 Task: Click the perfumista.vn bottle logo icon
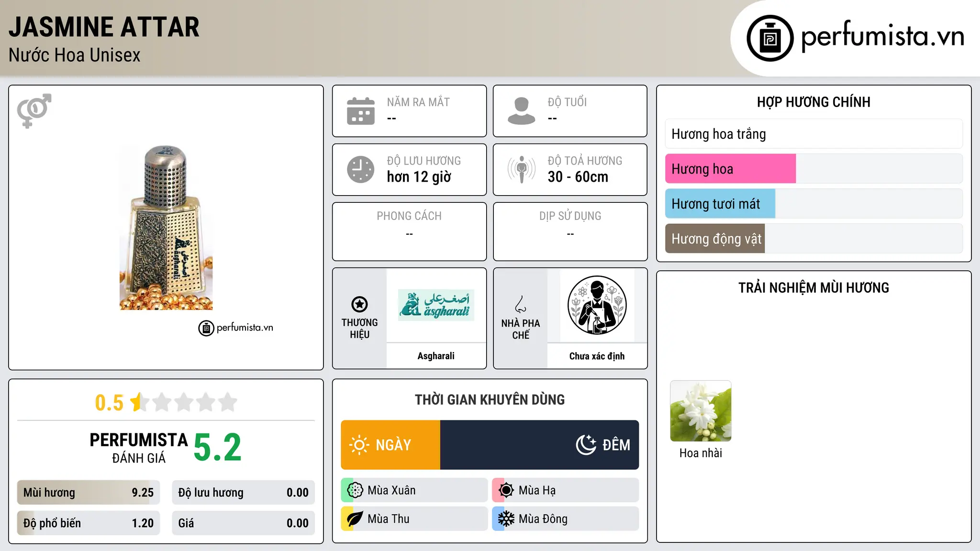click(x=770, y=38)
